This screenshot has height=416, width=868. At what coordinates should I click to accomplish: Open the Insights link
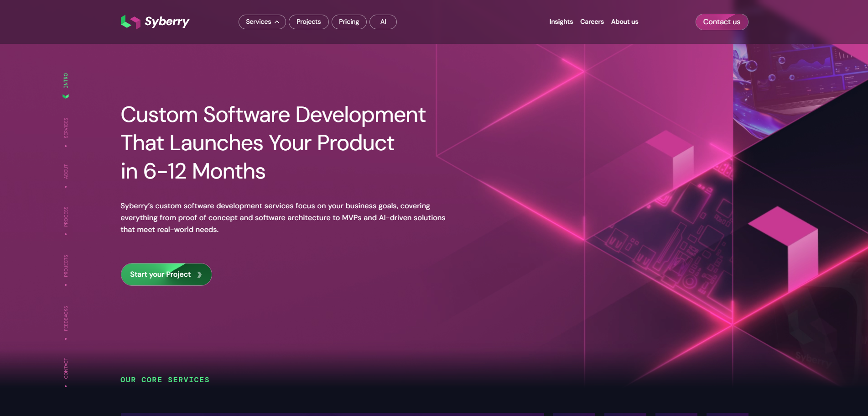click(x=561, y=22)
